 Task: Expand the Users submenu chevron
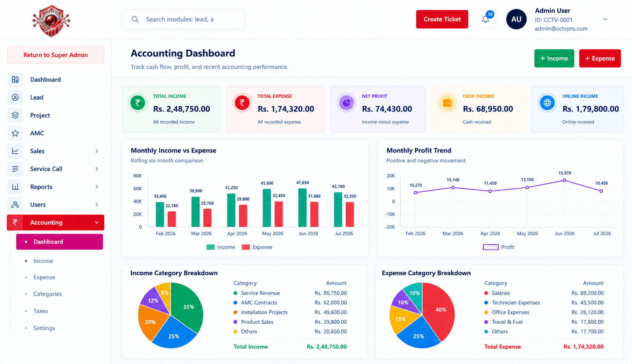click(97, 205)
